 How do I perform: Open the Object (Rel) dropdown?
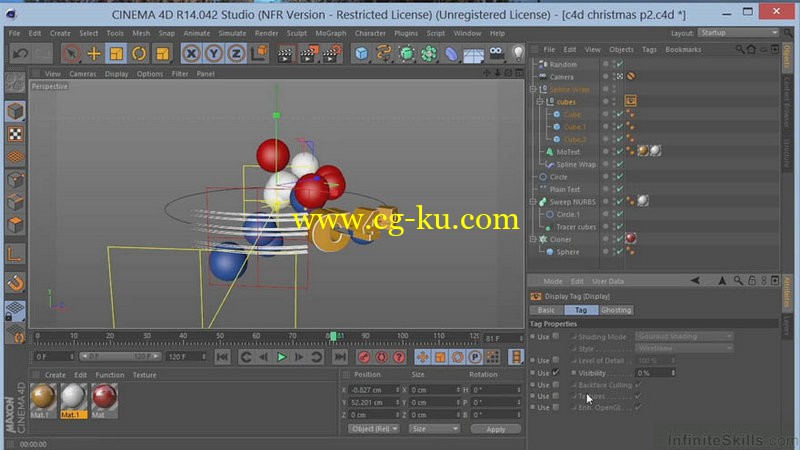pyautogui.click(x=374, y=429)
